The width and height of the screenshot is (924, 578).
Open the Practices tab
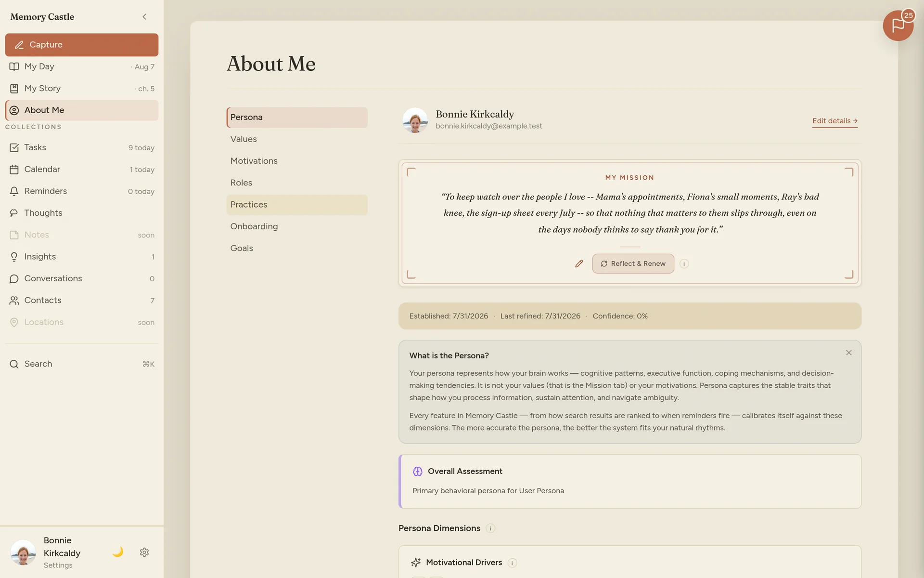click(x=297, y=205)
